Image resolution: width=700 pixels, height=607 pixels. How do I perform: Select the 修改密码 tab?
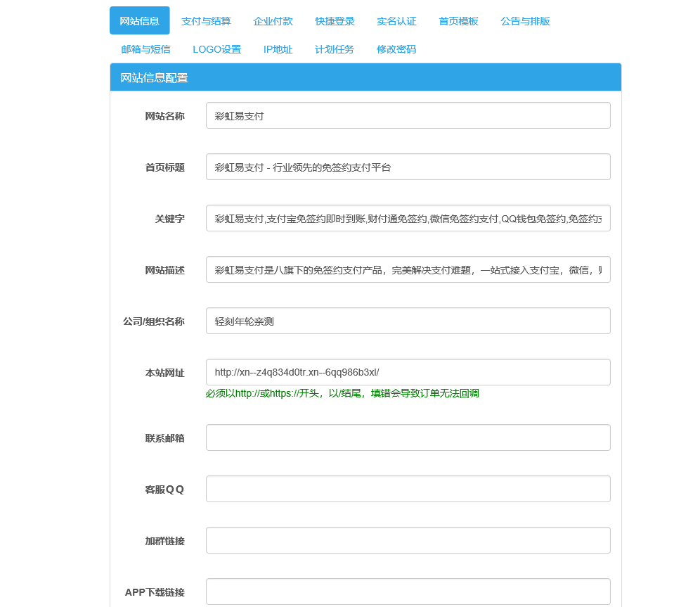(395, 49)
